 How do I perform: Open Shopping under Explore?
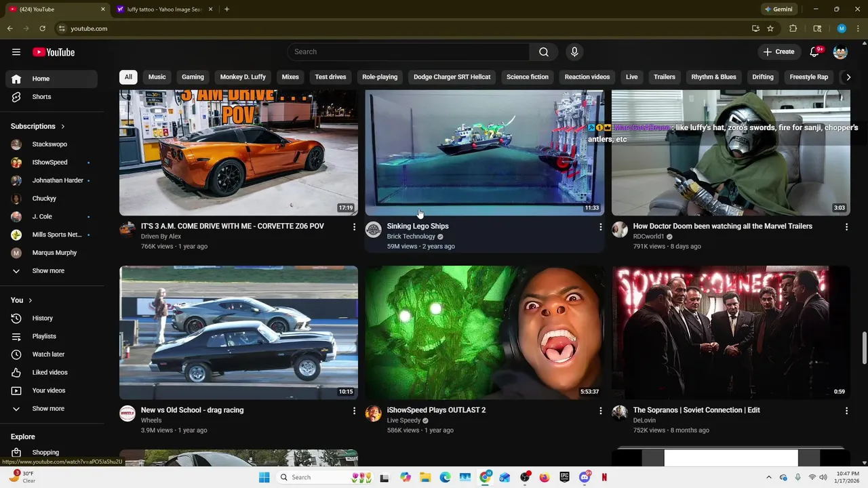coord(52,452)
